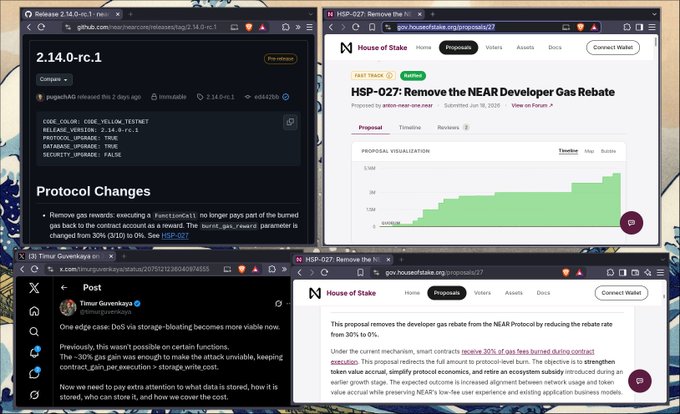Screen dimensions: 680x414
Task: Click NEAR logo in top House of Stake window
Action: [x=346, y=48]
